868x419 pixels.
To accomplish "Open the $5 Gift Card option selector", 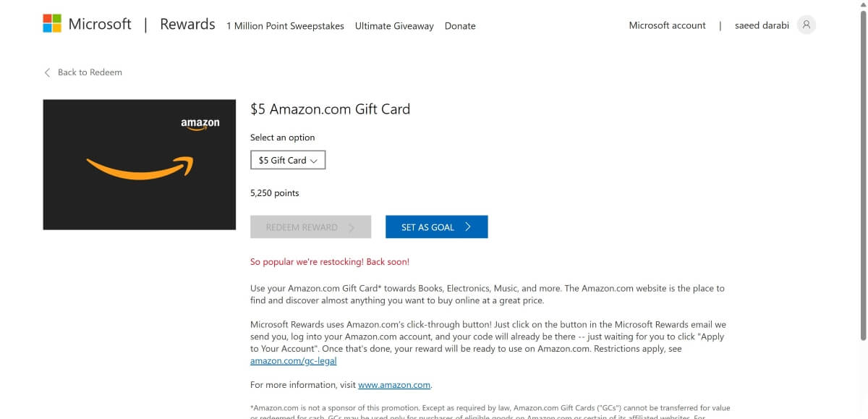I will point(287,159).
